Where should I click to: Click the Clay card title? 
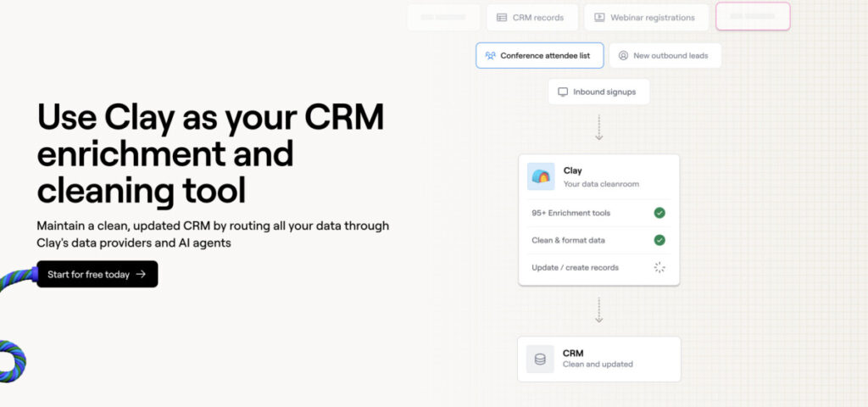click(x=572, y=170)
